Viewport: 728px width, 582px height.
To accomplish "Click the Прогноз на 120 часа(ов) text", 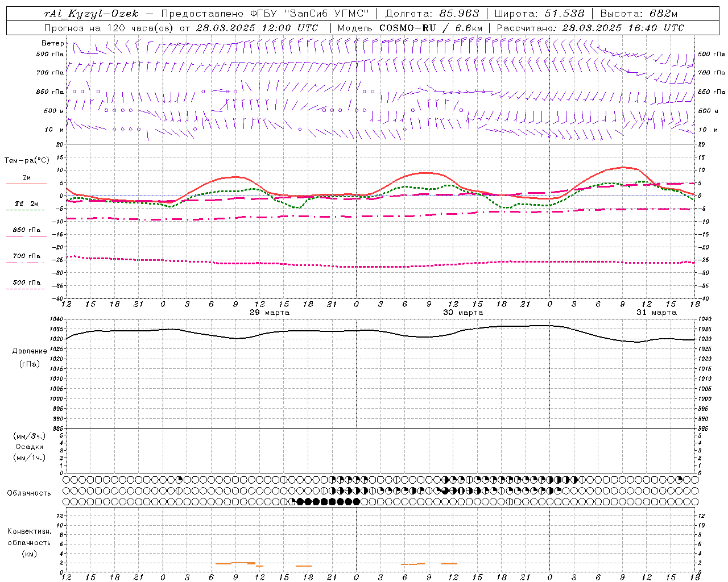I will pos(110,28).
